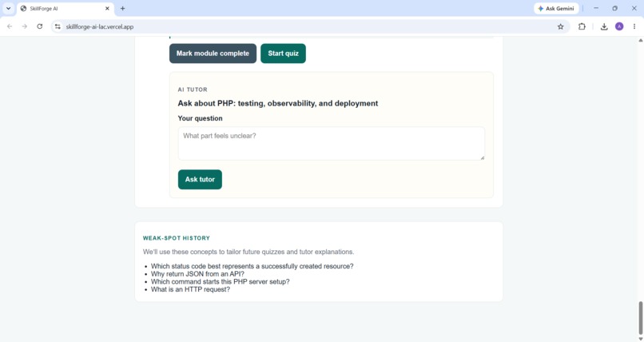Viewport: 644px width, 342px height.
Task: Click 'Which command starts this PHP server setup?'
Action: click(221, 281)
